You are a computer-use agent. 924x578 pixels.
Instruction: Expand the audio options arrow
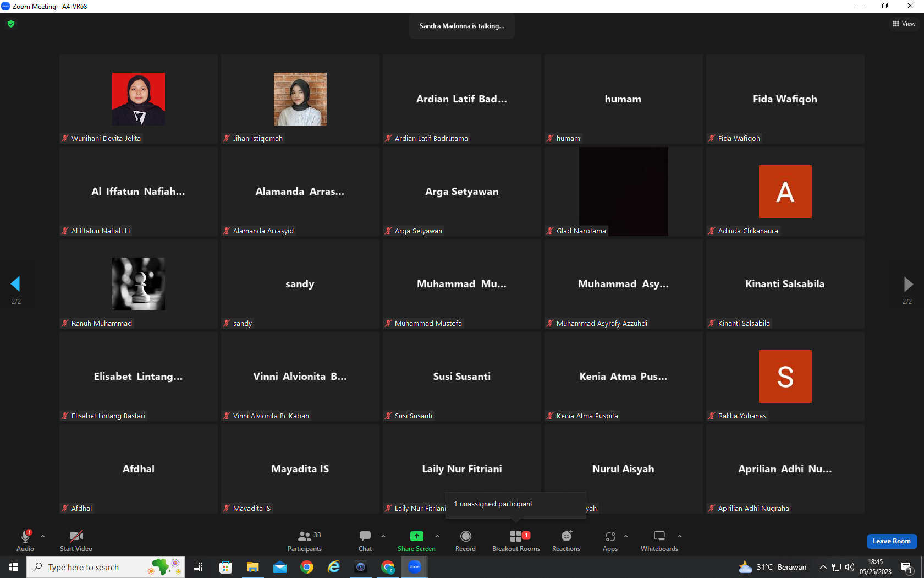[43, 536]
